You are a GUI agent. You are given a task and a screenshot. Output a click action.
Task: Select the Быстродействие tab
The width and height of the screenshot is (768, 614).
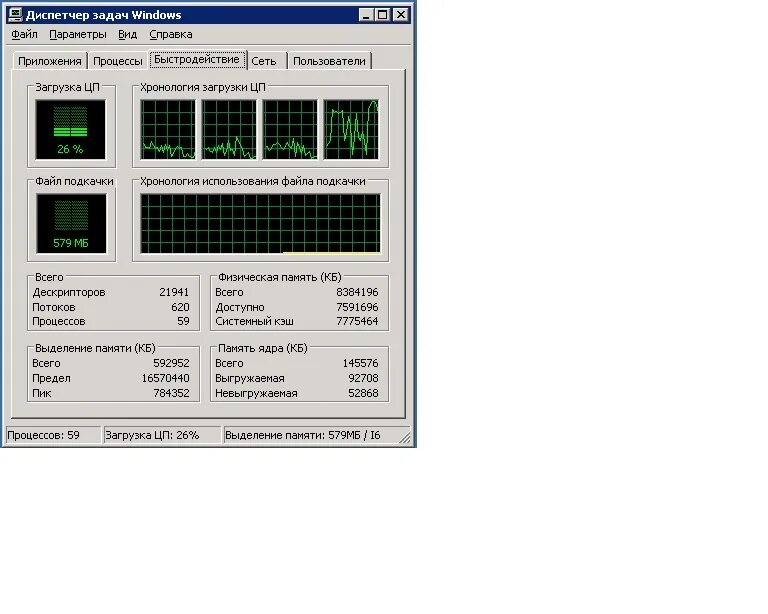(x=197, y=59)
